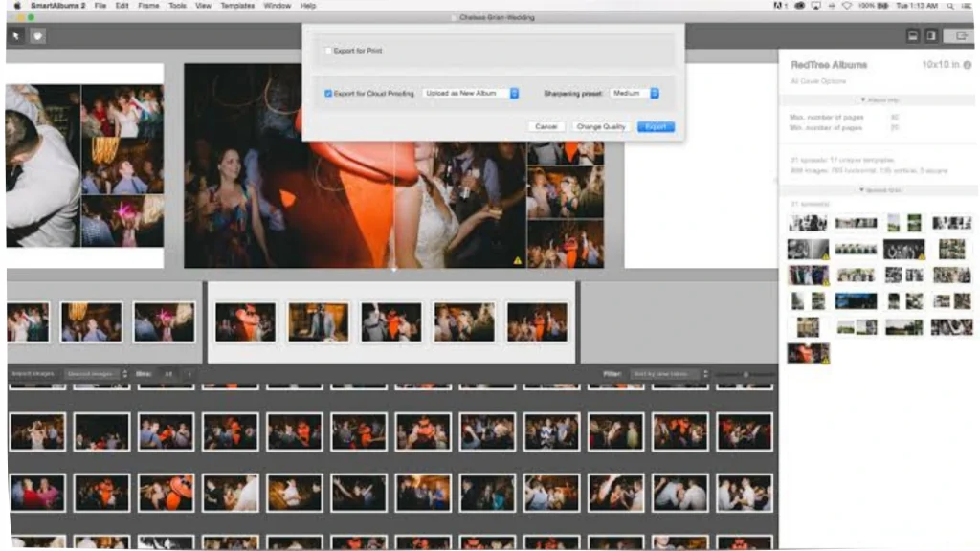Open the Tools menu
This screenshot has height=551, width=980.
[176, 5]
